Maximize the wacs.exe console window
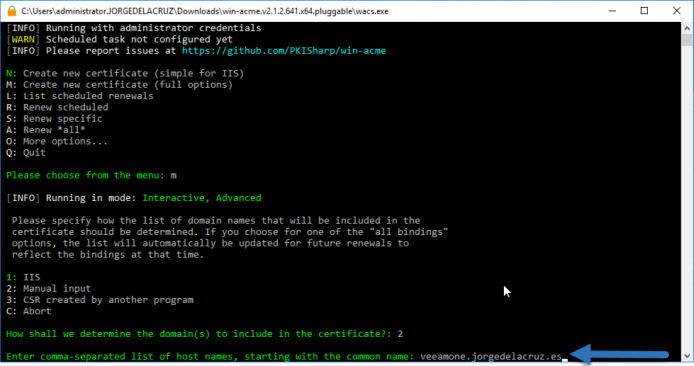This screenshot has width=694, height=366. click(x=644, y=11)
